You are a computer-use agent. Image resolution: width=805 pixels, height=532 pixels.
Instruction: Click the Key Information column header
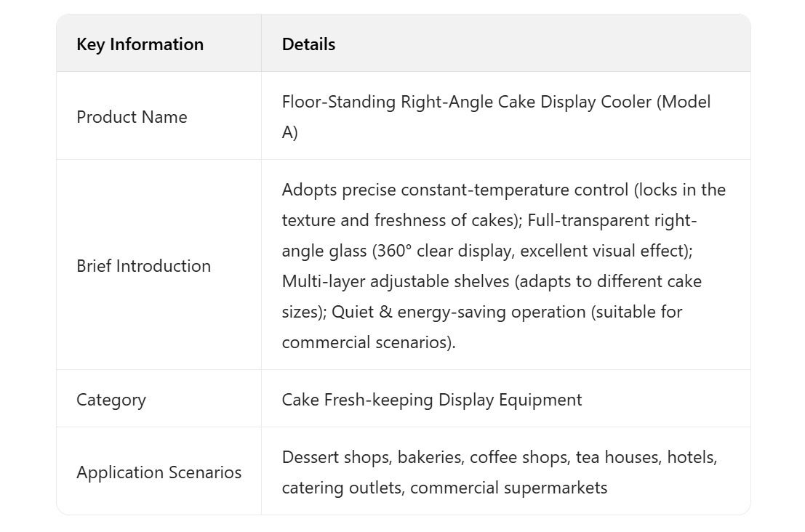pyautogui.click(x=140, y=44)
